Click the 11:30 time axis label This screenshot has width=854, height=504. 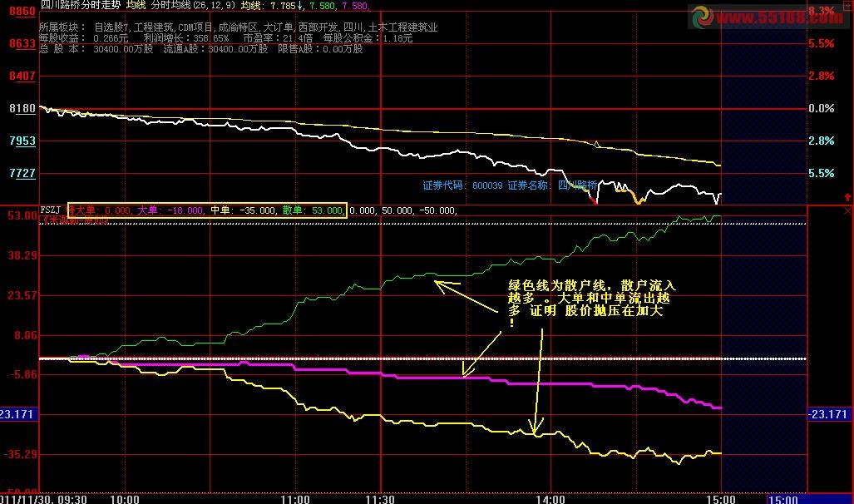380,499
